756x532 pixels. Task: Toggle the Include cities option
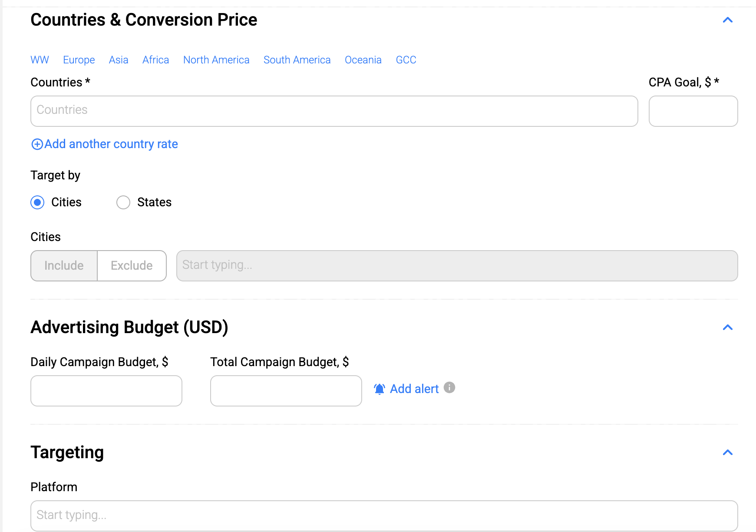pos(64,266)
